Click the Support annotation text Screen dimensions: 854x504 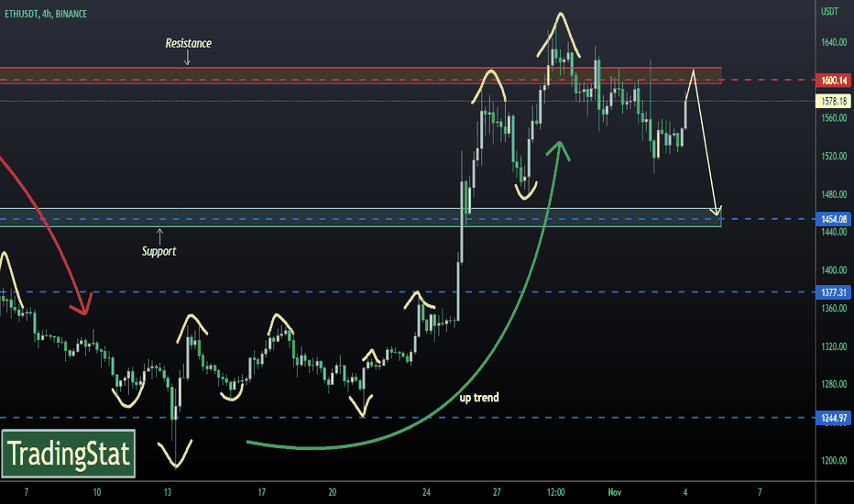click(x=159, y=251)
